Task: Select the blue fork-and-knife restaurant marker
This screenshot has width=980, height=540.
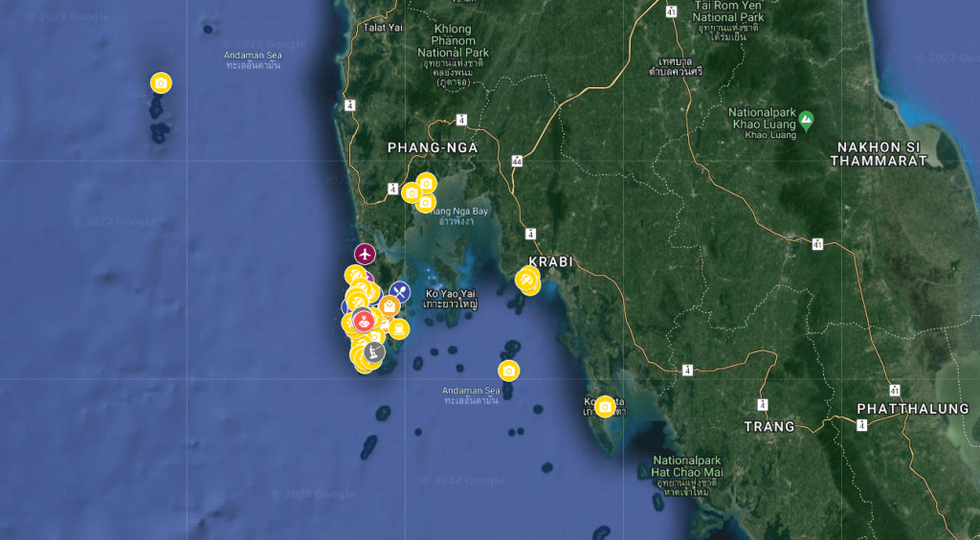Action: coord(400,291)
